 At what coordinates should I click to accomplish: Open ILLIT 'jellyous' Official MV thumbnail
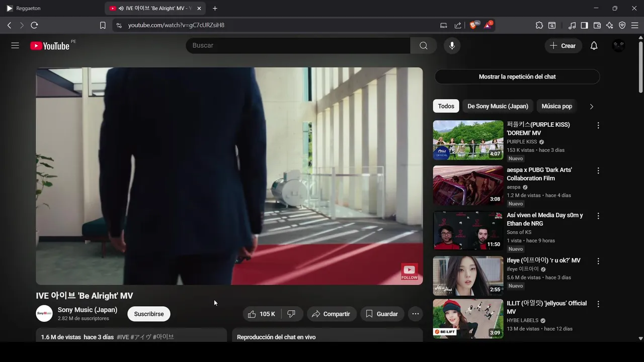click(468, 319)
